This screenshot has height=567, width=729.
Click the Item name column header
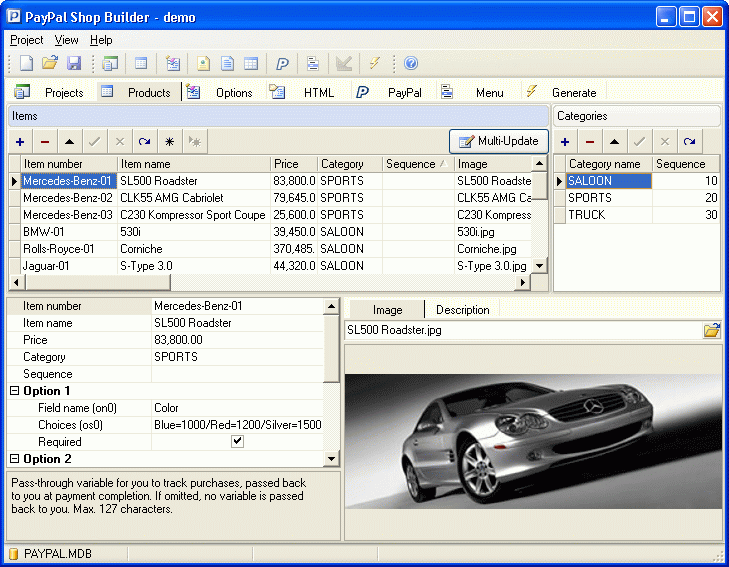[x=193, y=164]
